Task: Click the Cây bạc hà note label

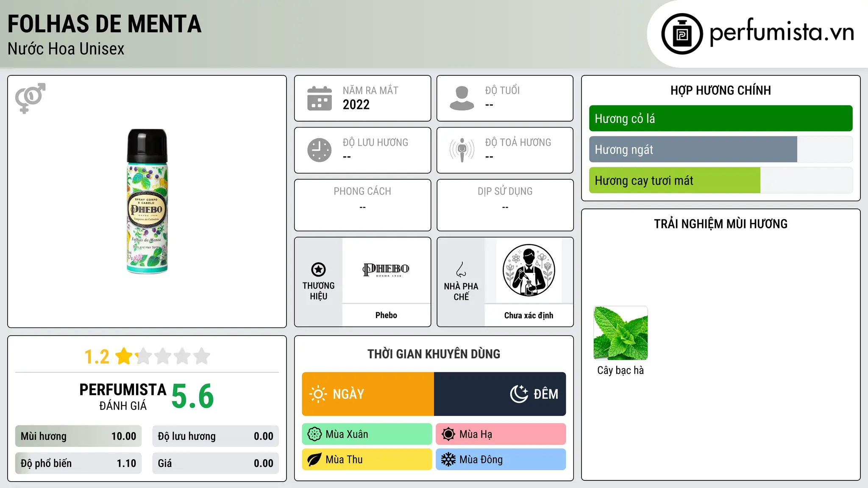Action: (x=620, y=370)
